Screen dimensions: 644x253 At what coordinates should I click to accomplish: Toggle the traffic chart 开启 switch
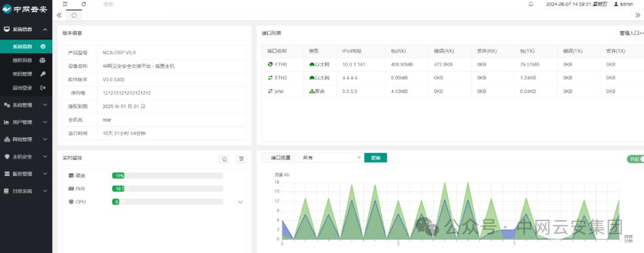pos(634,159)
